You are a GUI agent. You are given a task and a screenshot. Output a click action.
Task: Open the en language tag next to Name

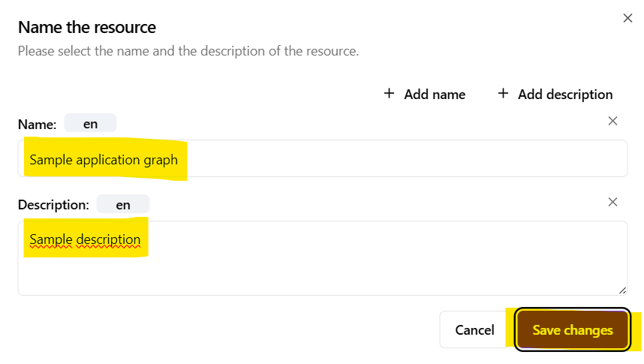90,124
